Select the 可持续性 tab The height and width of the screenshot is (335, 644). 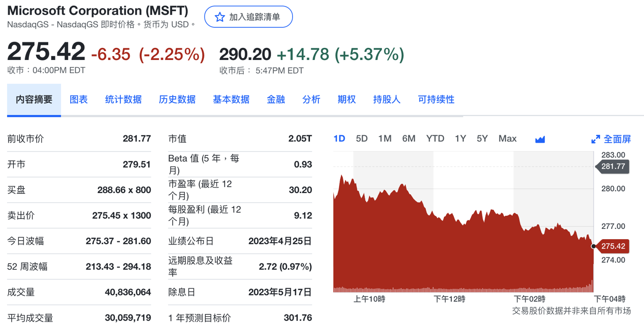[436, 99]
